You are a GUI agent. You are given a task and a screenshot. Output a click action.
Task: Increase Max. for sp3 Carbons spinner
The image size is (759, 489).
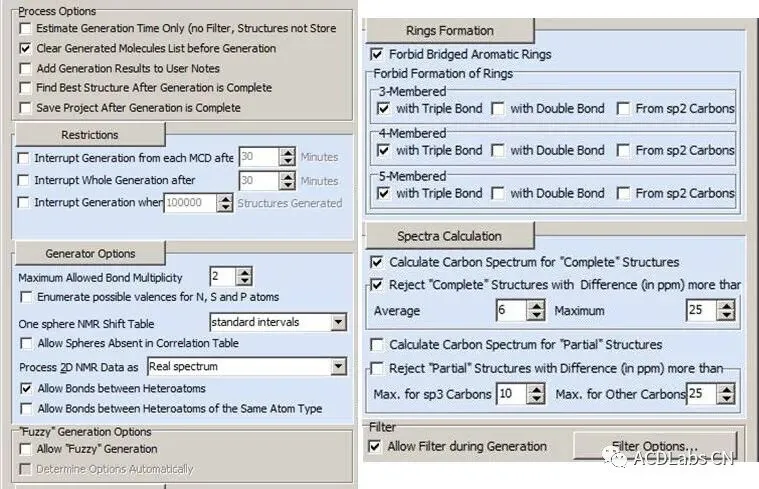point(535,389)
